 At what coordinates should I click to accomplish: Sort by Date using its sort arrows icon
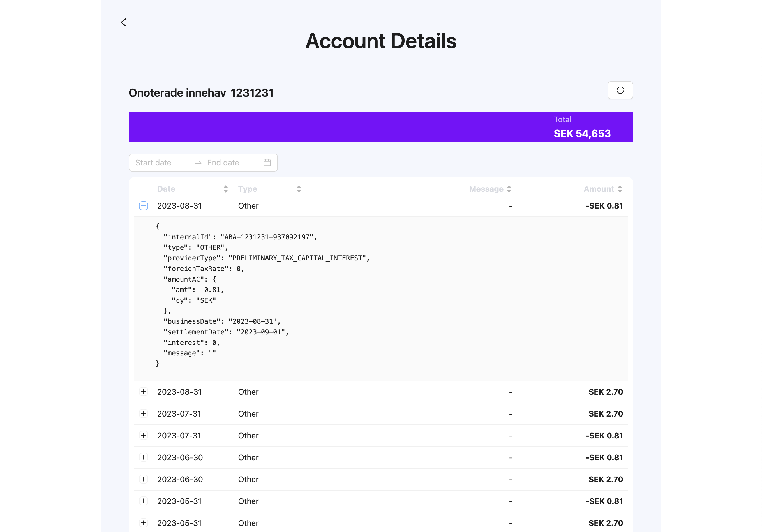(x=226, y=189)
